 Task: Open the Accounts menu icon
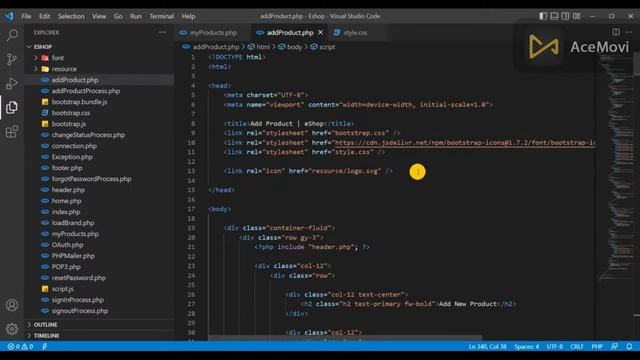coord(12,305)
